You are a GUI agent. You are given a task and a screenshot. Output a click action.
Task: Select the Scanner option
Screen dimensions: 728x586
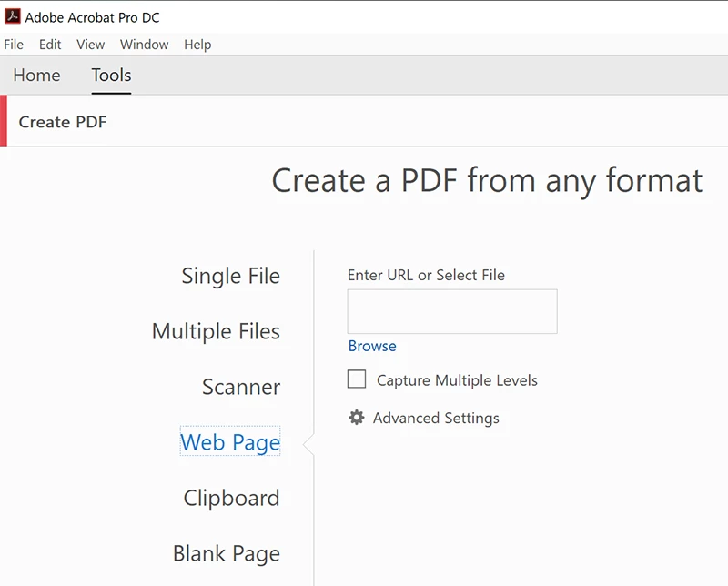(241, 387)
